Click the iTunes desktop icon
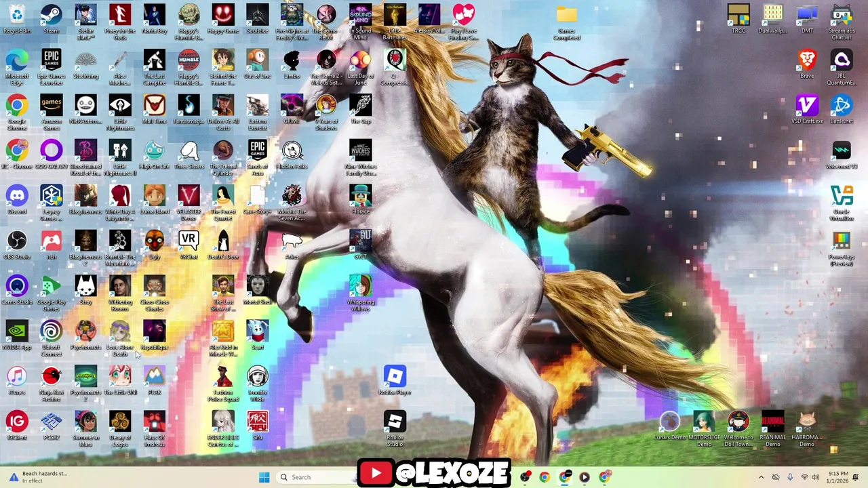The height and width of the screenshot is (488, 868). point(17,381)
